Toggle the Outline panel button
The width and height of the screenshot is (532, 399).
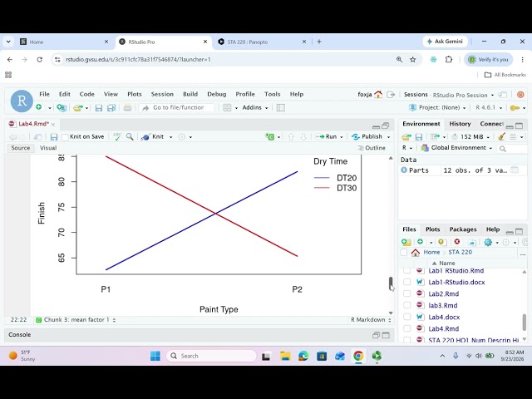tap(372, 148)
